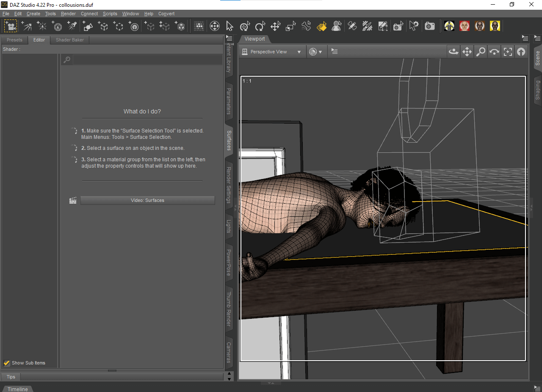Open the Window menu
The width and height of the screenshot is (542, 392).
[x=130, y=14]
